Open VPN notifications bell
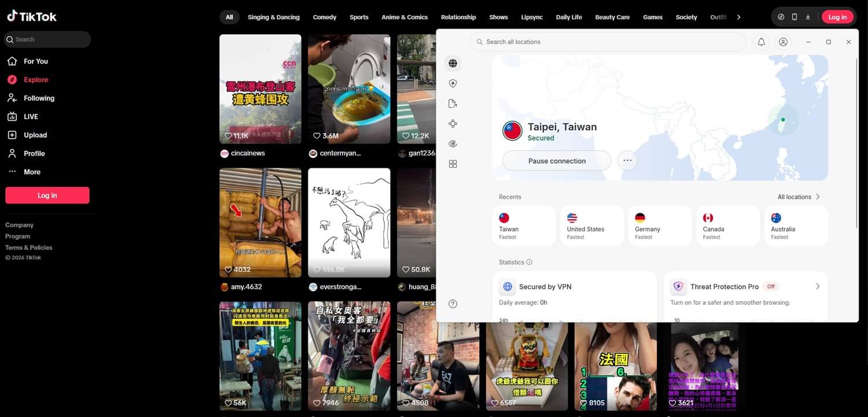 [762, 42]
